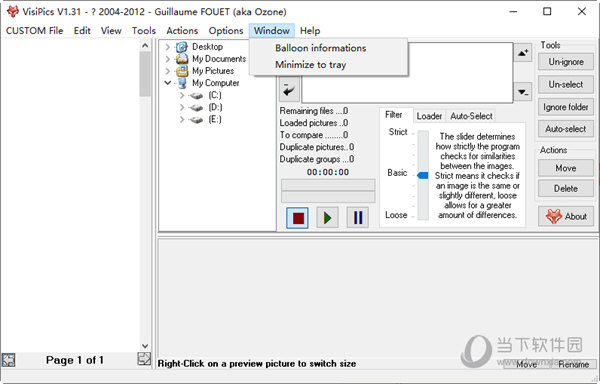The height and width of the screenshot is (384, 600).
Task: Open the About dialog button
Action: pyautogui.click(x=566, y=216)
